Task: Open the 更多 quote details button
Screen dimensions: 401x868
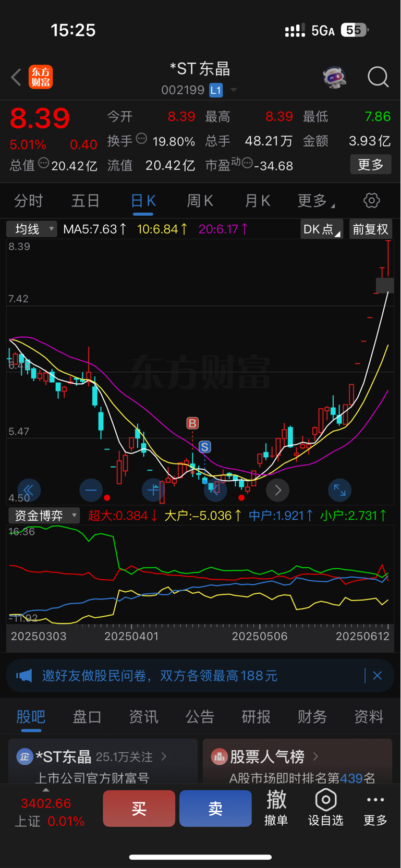Action: coord(371,165)
